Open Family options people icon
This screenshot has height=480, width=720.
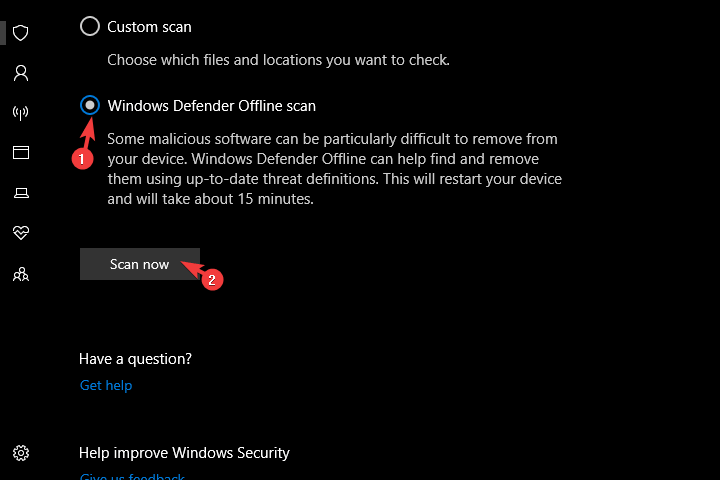click(x=21, y=275)
